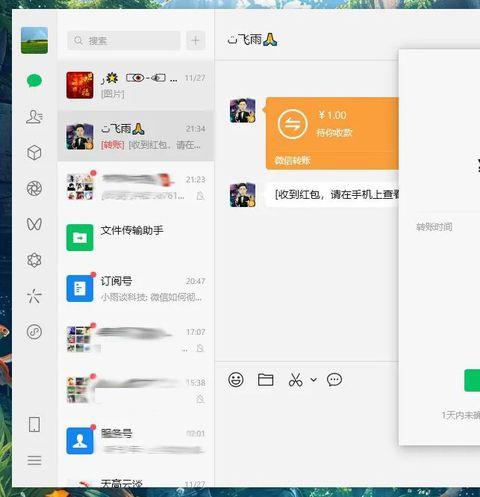Screen dimensions: 480x497
Task: Open the Channels butterfly icon
Action: click(x=34, y=224)
